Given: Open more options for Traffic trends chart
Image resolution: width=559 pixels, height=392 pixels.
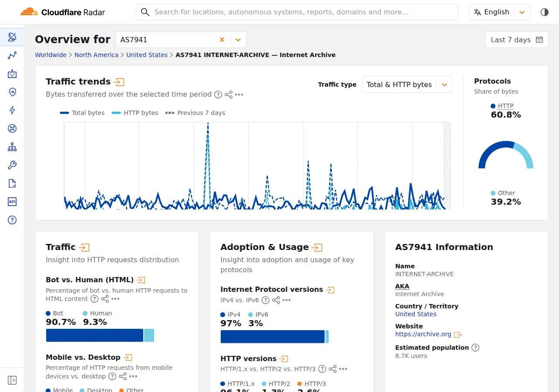Looking at the screenshot, I should 239,95.
